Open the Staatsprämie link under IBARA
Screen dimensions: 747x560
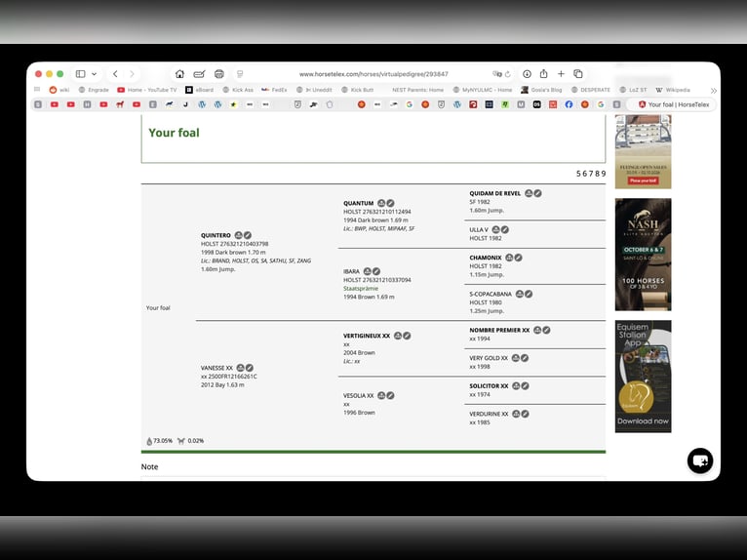click(361, 289)
